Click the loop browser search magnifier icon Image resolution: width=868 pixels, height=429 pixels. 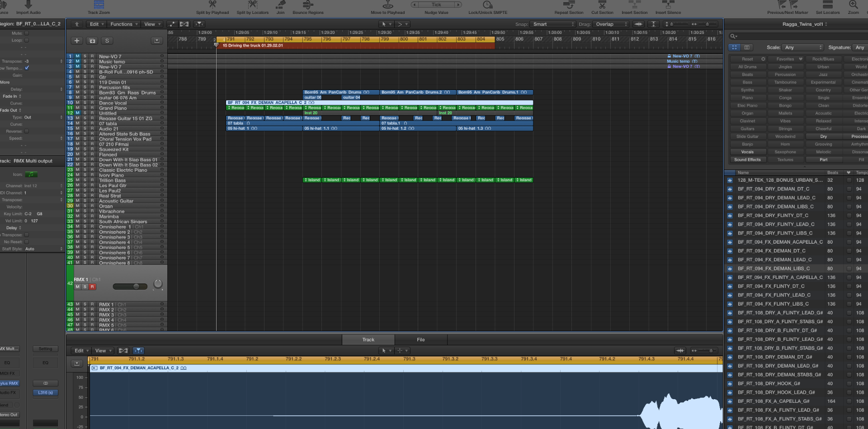(x=733, y=36)
